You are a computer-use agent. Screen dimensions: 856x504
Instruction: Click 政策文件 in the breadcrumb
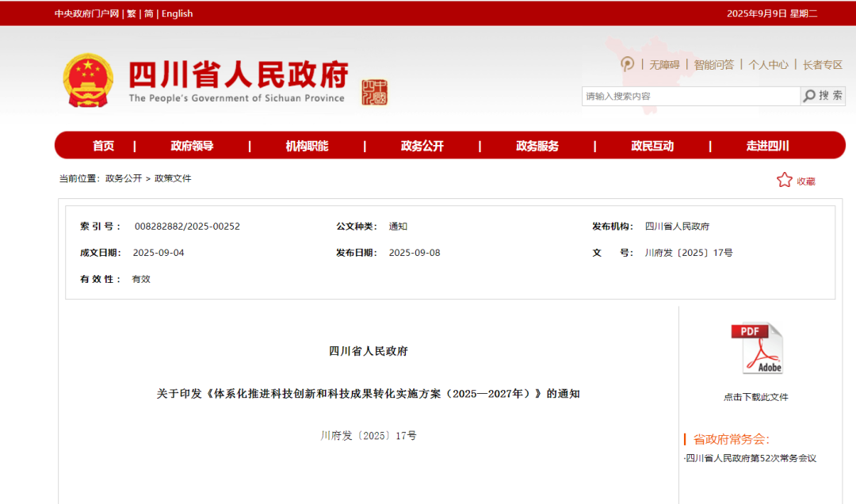click(173, 178)
